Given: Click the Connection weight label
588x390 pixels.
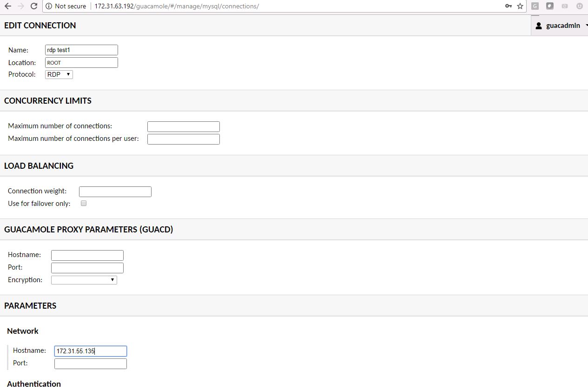Looking at the screenshot, I should [x=37, y=191].
